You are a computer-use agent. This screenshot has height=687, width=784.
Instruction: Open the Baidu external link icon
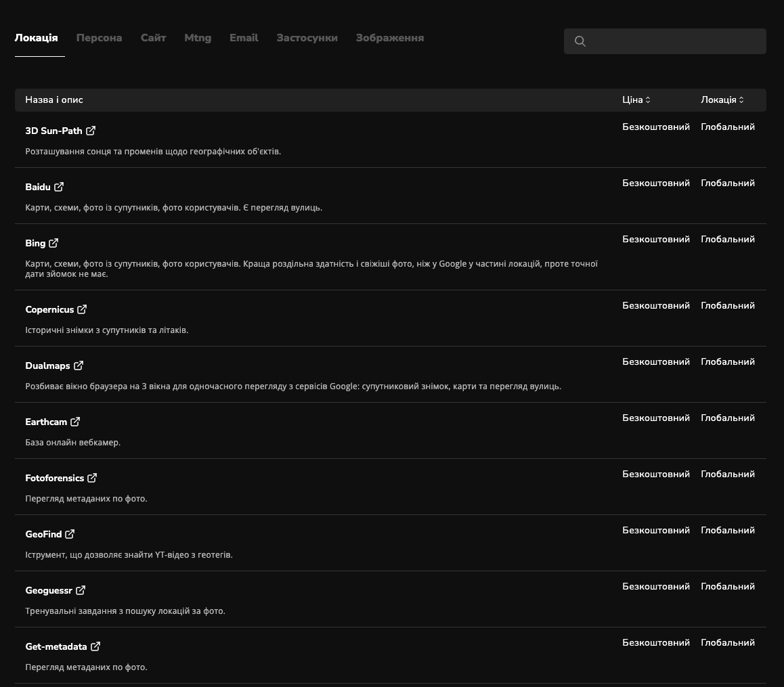59,187
